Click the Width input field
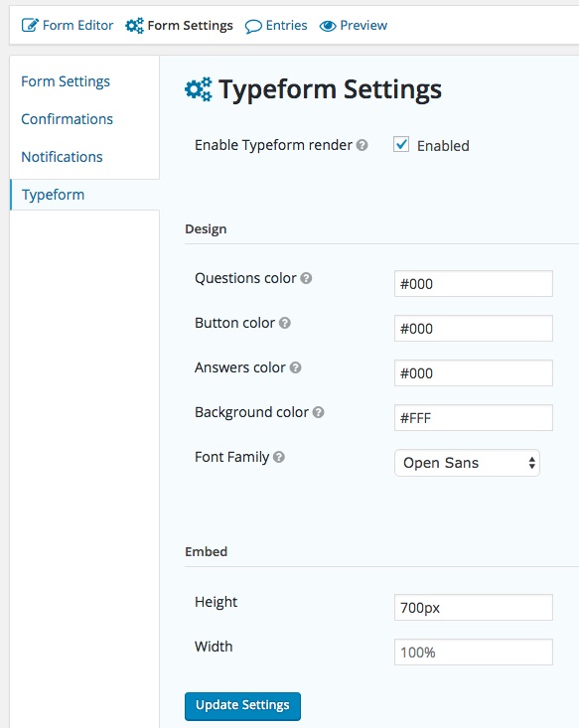579x728 pixels. (474, 652)
